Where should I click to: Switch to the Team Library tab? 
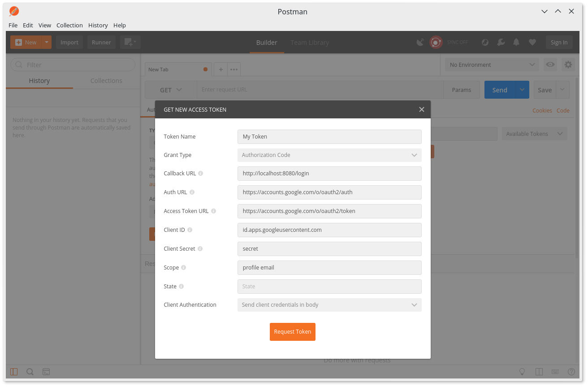pos(310,43)
